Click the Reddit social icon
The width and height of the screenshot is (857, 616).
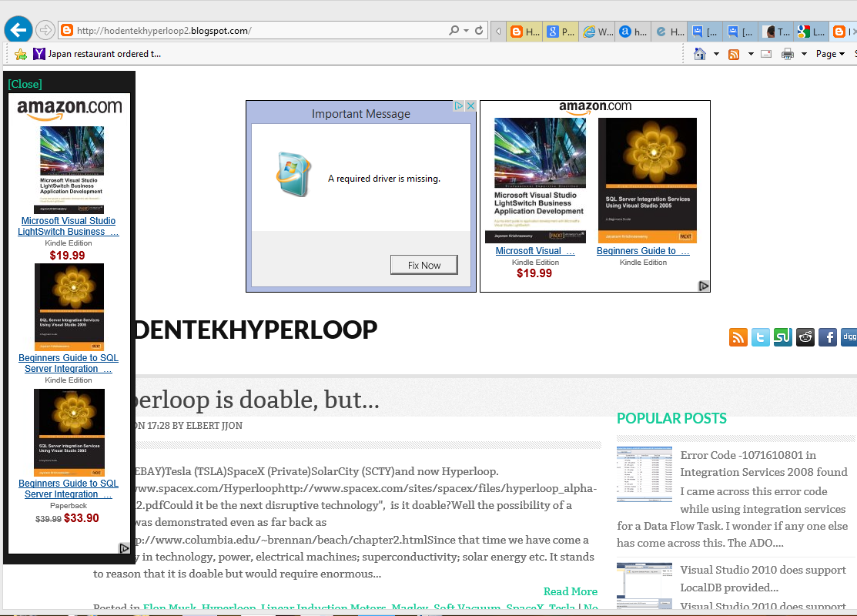pyautogui.click(x=805, y=337)
